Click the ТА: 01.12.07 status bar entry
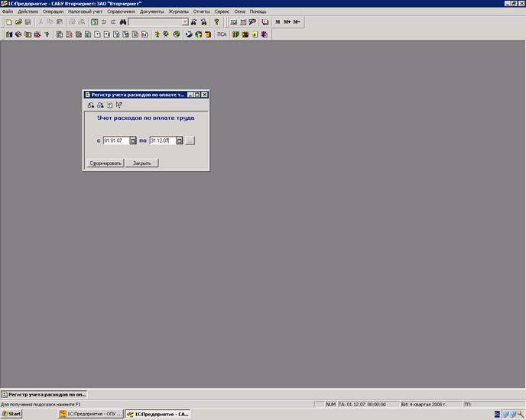 (369, 405)
